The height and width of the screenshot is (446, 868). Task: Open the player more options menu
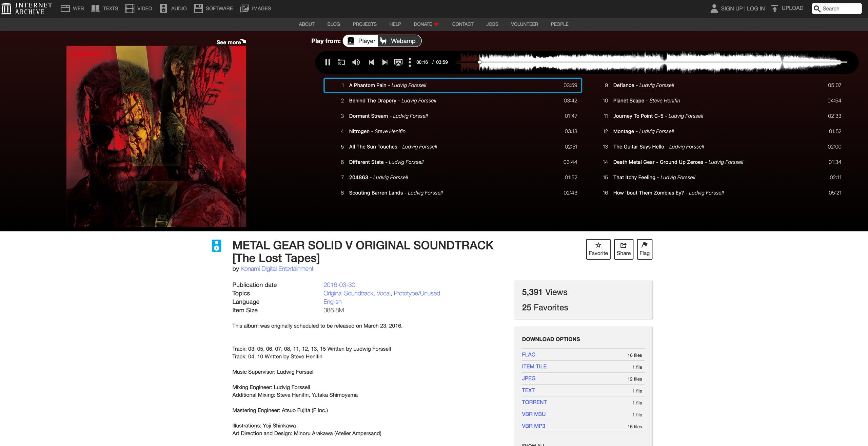click(410, 62)
